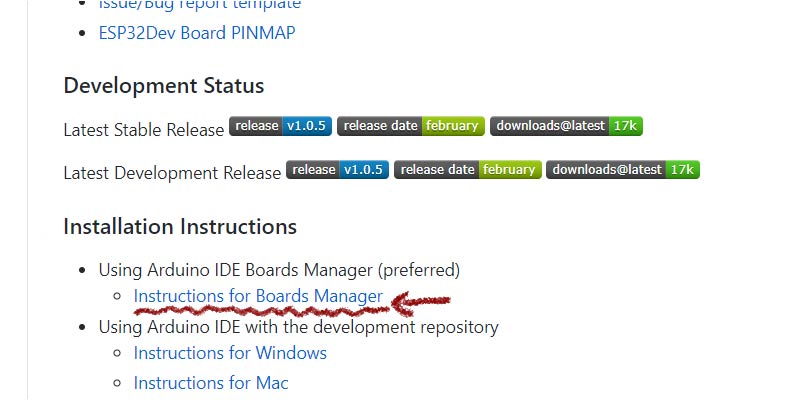Open the ESP32Dev Board PINMAP link
Viewport: 800px width, 400px height.
tap(197, 33)
